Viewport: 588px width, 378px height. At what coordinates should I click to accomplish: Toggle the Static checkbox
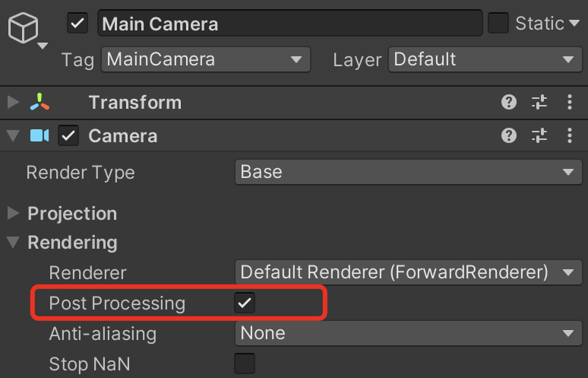click(498, 24)
